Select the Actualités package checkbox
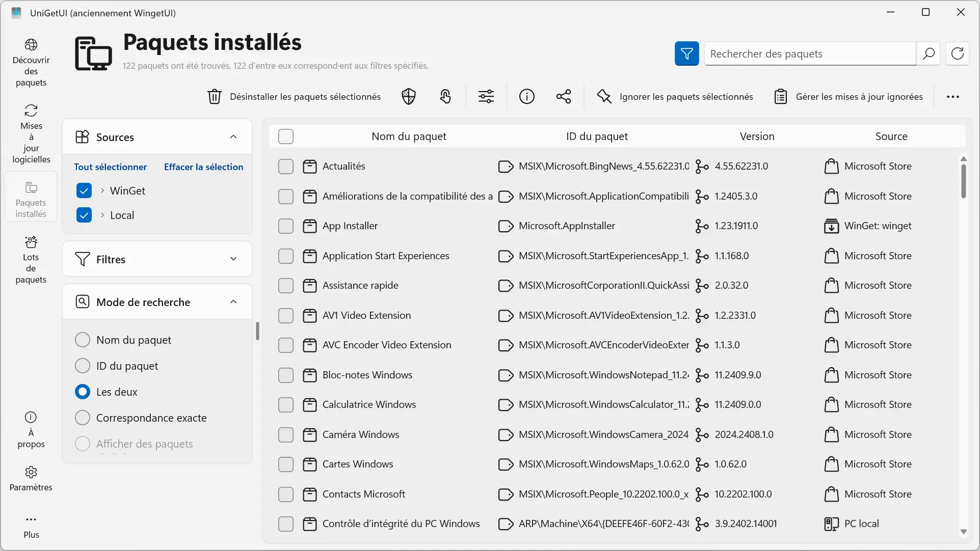 tap(286, 167)
